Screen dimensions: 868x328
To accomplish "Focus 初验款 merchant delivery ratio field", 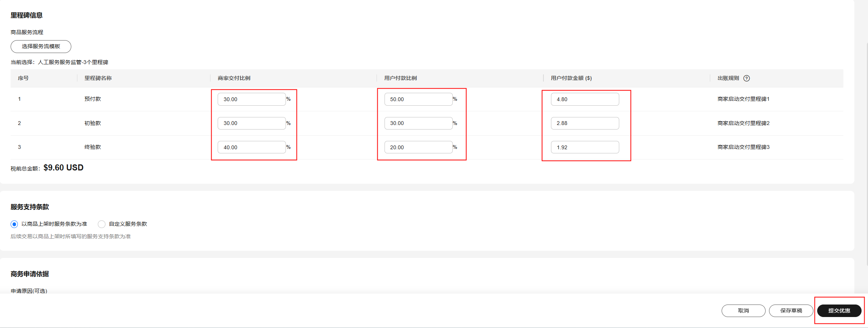I will click(x=251, y=123).
